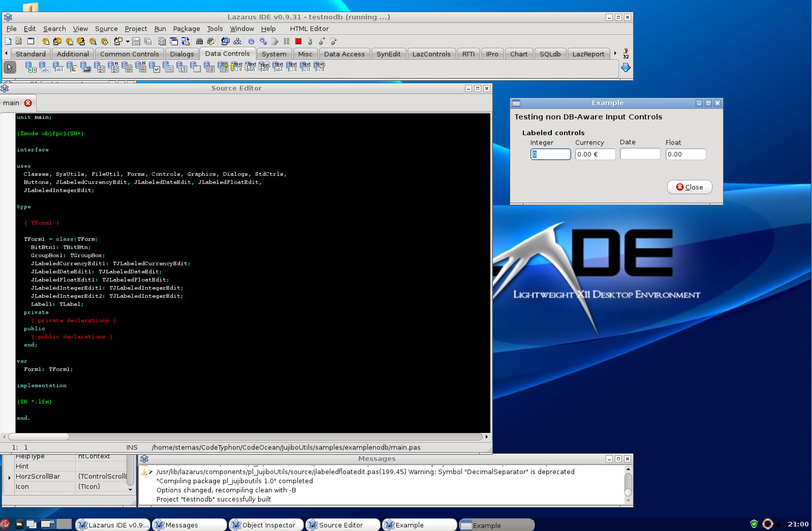This screenshot has height=531, width=812.
Task: Pick the DBCalendar '15' component in the palette
Action: click(182, 67)
